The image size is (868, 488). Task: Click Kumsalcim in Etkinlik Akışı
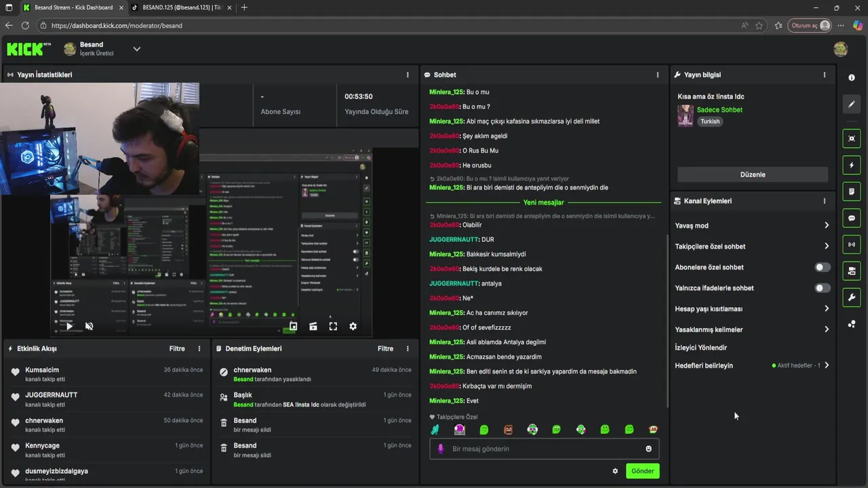coord(42,370)
